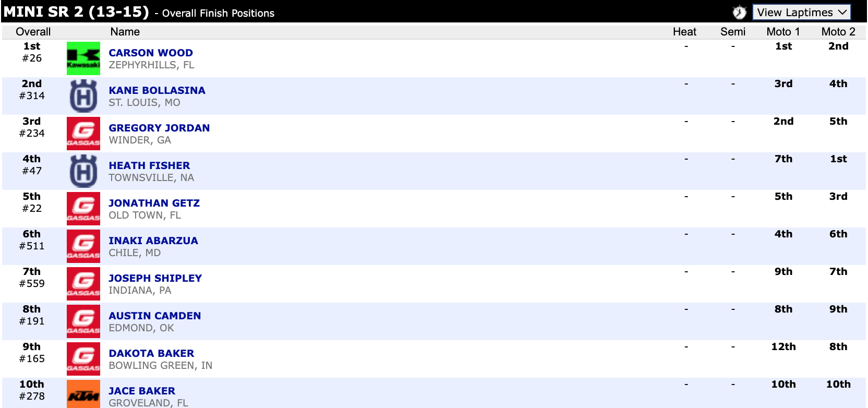Open Kane Bollasina's rider profile link
This screenshot has width=868, height=408.
[x=157, y=90]
